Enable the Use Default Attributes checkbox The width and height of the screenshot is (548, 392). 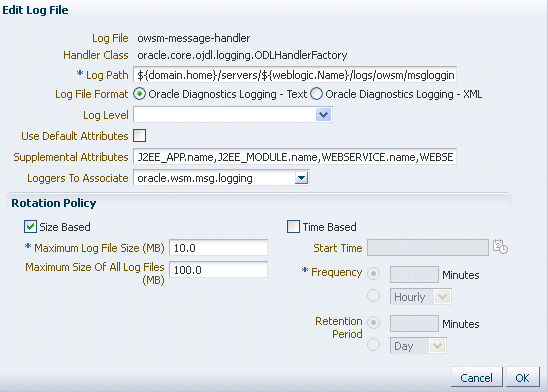[139, 136]
